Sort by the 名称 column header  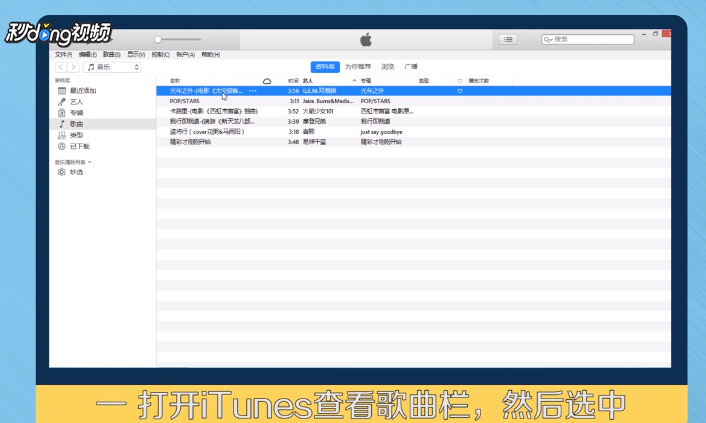coord(175,81)
